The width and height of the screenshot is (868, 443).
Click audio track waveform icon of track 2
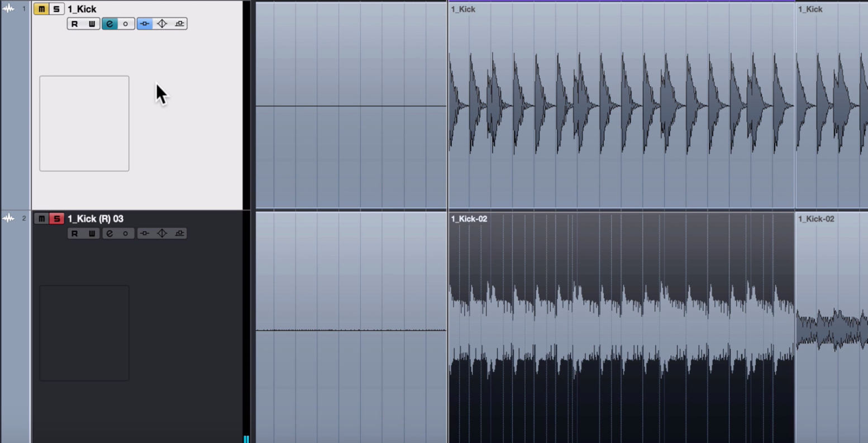pyautogui.click(x=8, y=218)
